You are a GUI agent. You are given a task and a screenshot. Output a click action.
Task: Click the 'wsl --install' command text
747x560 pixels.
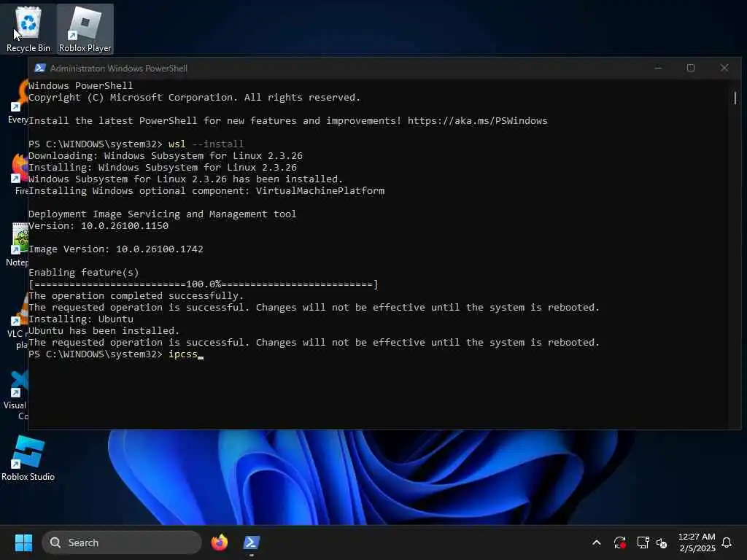pyautogui.click(x=206, y=144)
